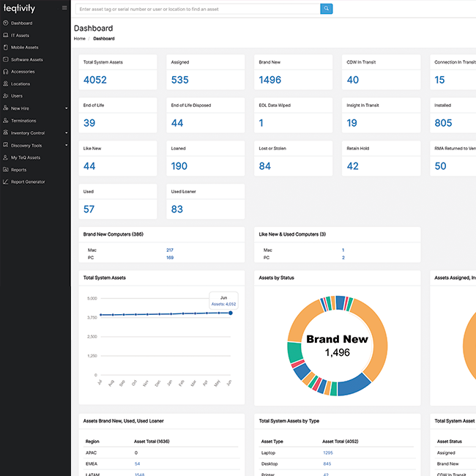Image resolution: width=476 pixels, height=476 pixels.
Task: Open the Report Generator
Action: click(28, 182)
